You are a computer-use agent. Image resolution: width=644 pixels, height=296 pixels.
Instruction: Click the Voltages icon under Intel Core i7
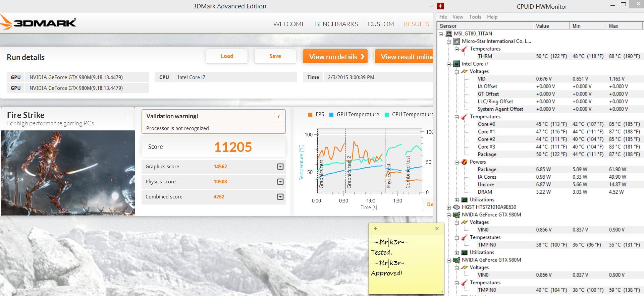(465, 71)
